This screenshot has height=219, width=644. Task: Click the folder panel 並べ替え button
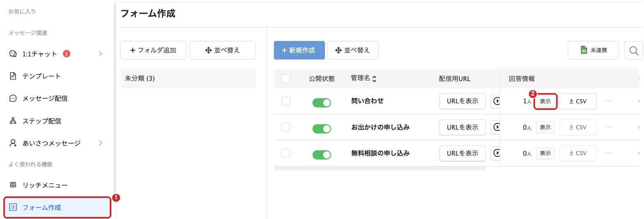point(223,50)
